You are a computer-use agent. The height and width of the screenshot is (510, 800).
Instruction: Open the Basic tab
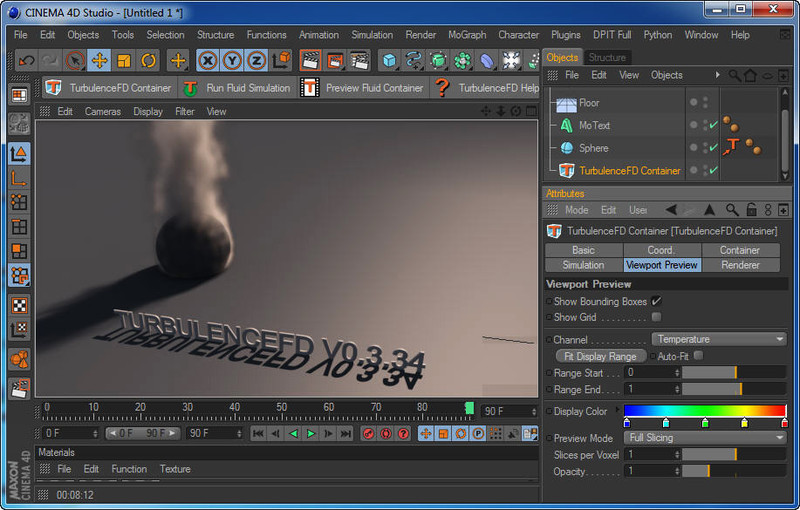[x=583, y=250]
